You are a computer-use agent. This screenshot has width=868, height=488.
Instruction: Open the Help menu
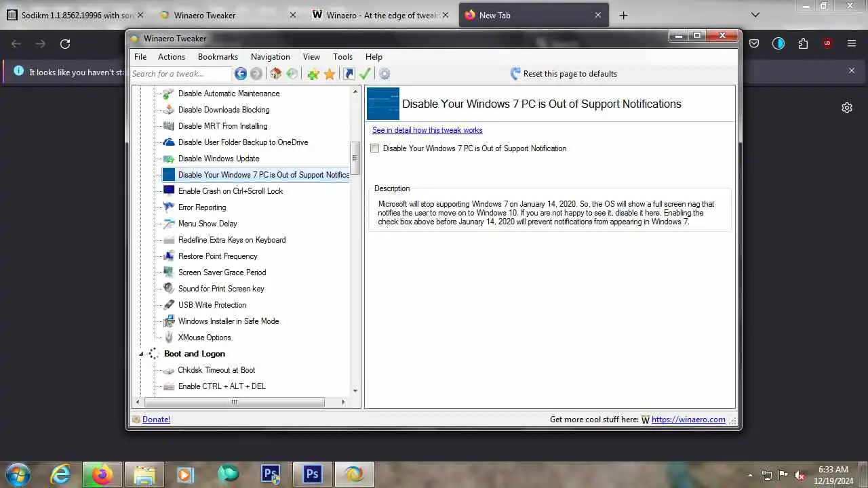tap(374, 57)
